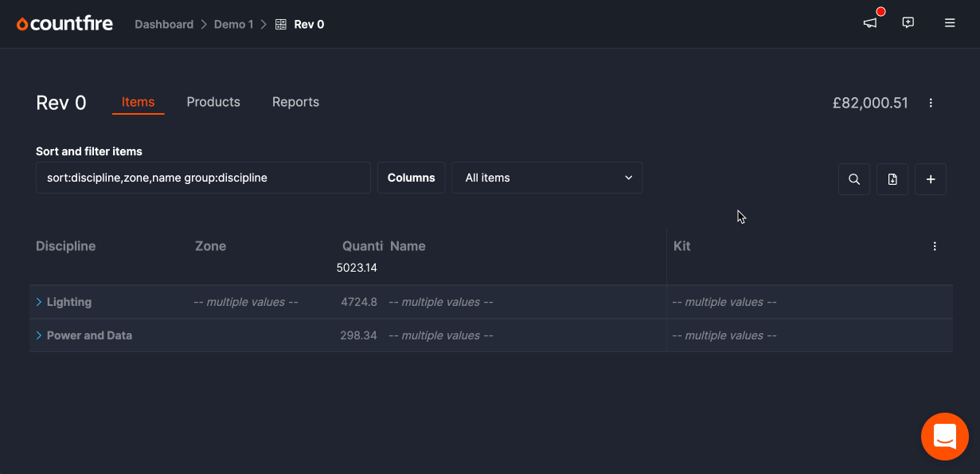Screen dimensions: 980x474
Task: Expand the Lighting discipline group
Action: [x=39, y=302]
